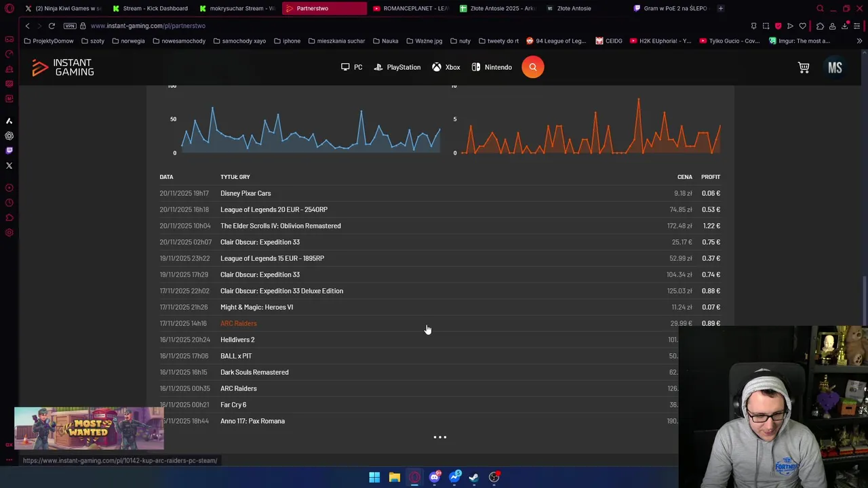The image size is (868, 488).
Task: Open League of Legends 20 EUR link
Action: 274,209
